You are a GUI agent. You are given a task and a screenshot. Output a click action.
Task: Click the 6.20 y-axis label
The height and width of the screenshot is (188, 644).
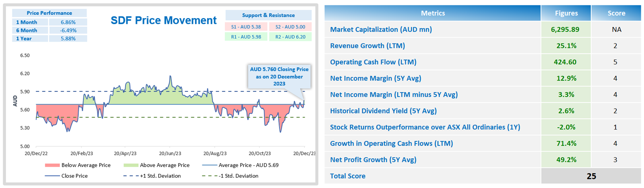(x=24, y=74)
